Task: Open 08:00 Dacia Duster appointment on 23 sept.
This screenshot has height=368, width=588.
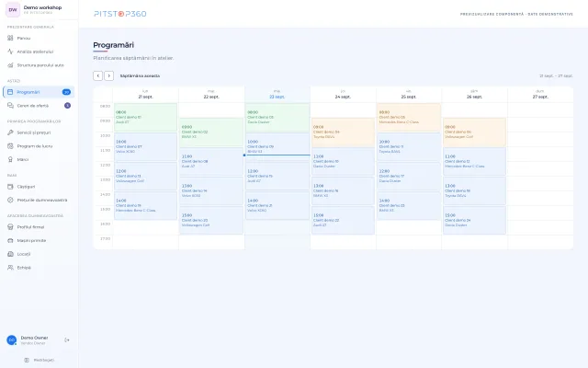Action: [x=277, y=117]
